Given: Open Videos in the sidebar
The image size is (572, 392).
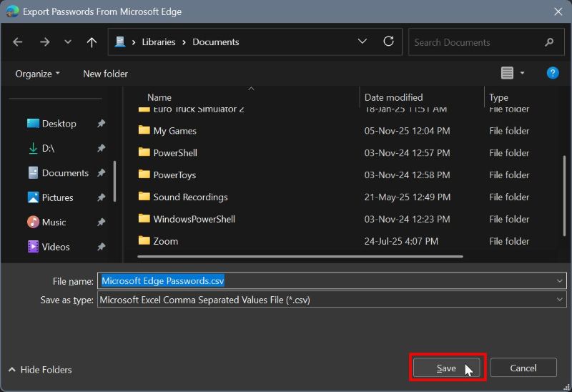Looking at the screenshot, I should [56, 247].
